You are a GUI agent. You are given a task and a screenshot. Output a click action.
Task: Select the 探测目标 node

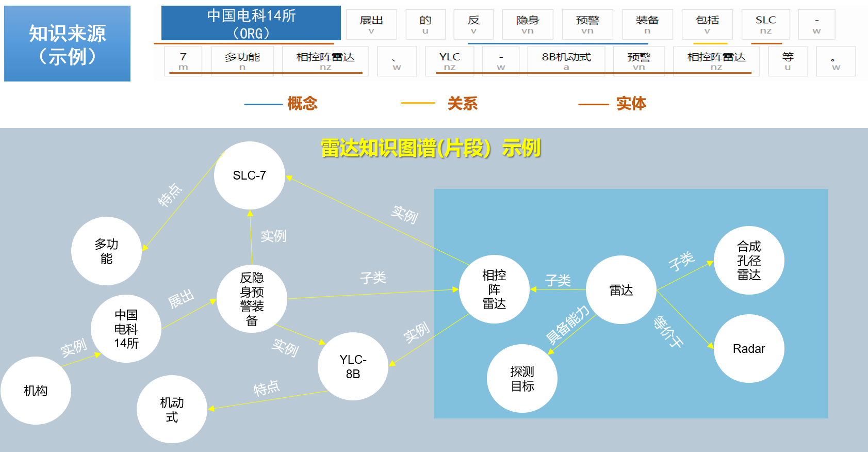tap(522, 379)
